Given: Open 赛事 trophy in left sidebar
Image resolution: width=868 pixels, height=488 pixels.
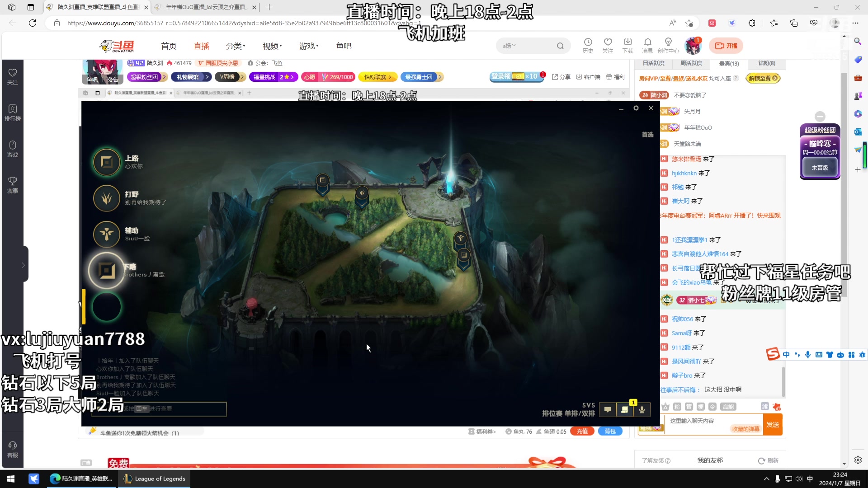Looking at the screenshot, I should tap(13, 185).
